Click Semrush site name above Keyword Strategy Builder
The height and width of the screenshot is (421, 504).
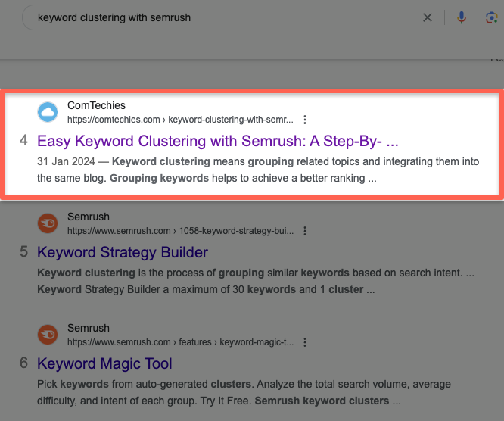coord(89,217)
